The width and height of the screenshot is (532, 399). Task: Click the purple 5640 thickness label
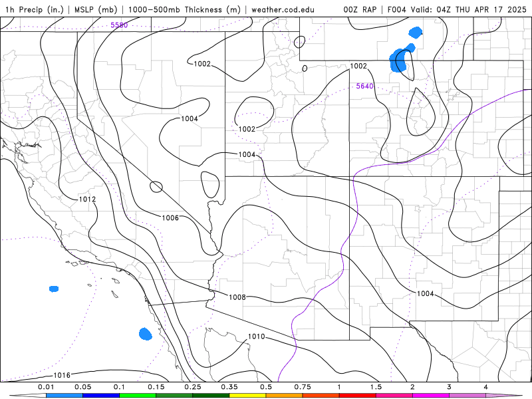364,86
